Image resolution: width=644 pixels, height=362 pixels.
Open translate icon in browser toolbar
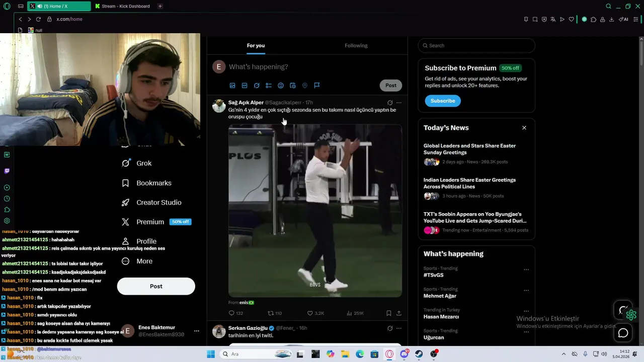[x=553, y=19]
